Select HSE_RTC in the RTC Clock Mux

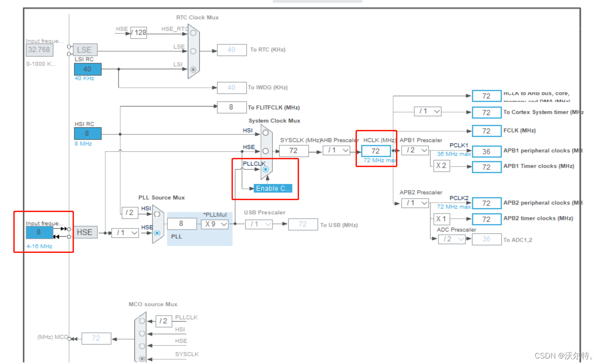pos(192,33)
